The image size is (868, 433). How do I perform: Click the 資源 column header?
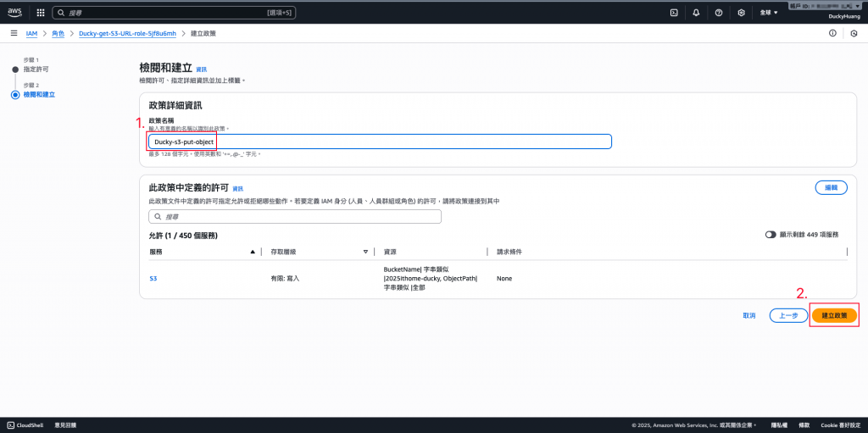click(x=390, y=252)
